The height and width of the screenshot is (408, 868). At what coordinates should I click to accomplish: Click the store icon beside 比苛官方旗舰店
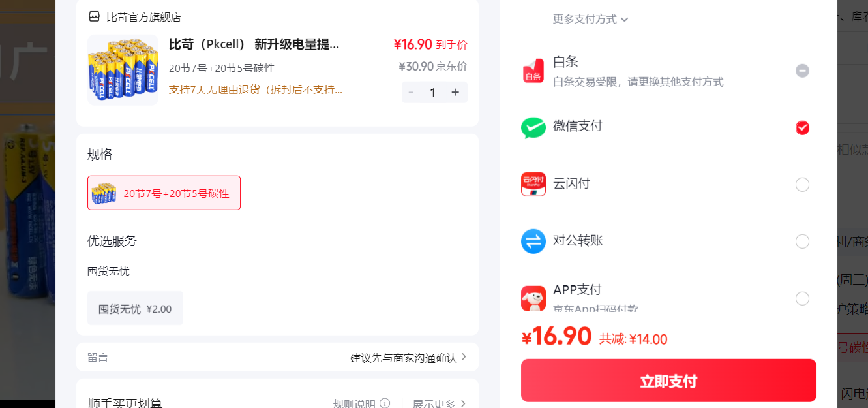pos(95,17)
